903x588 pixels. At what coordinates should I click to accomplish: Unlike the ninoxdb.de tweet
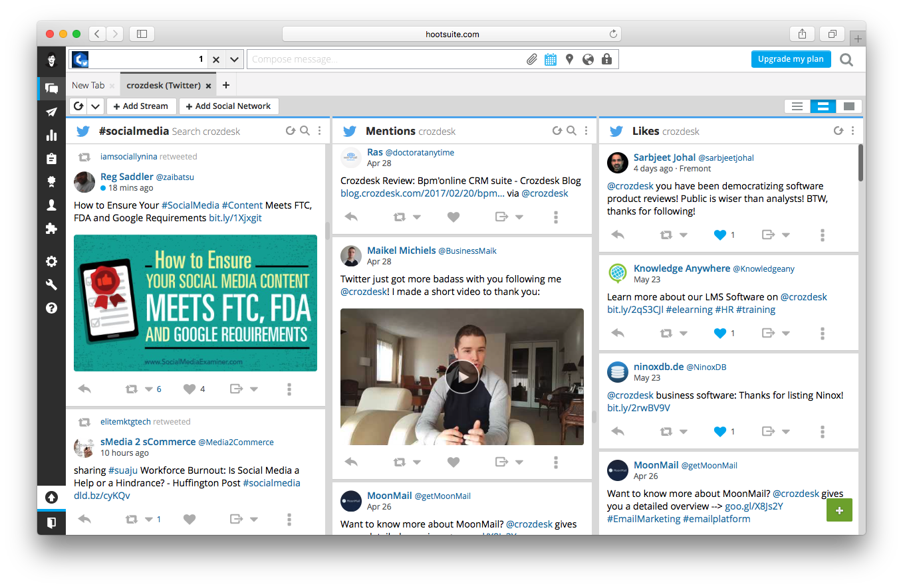point(719,431)
